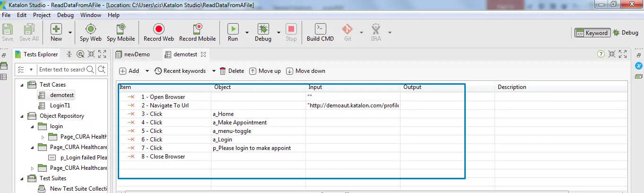Minimize Tests Explorer panel with inward arrows

[x=91, y=54]
